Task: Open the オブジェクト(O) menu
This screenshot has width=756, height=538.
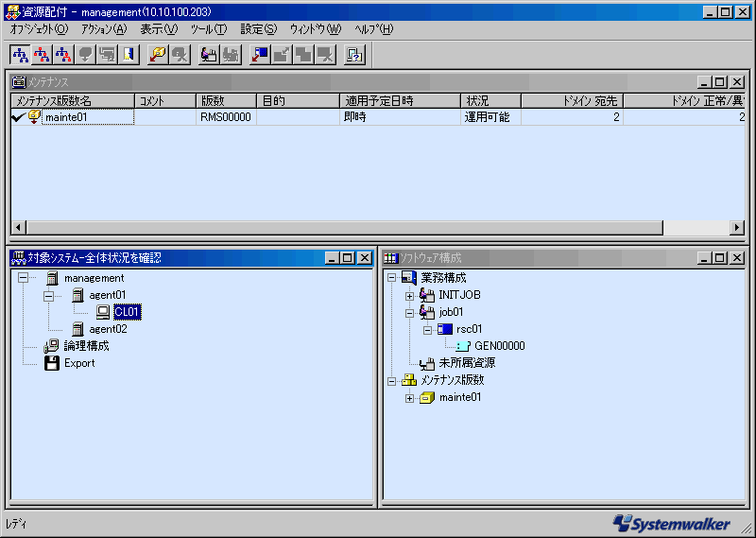Action: [39, 29]
